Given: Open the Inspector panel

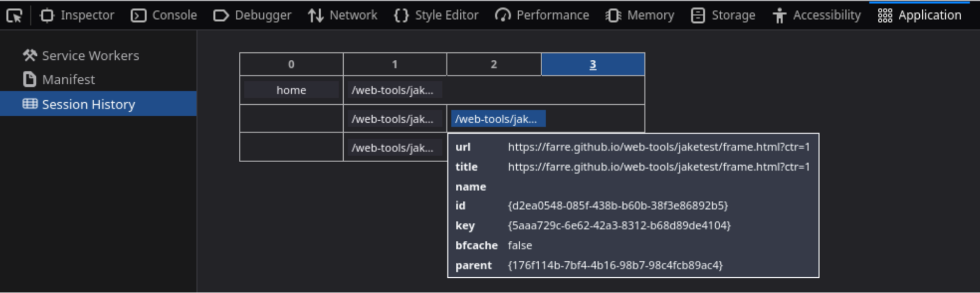Looking at the screenshot, I should (x=77, y=16).
